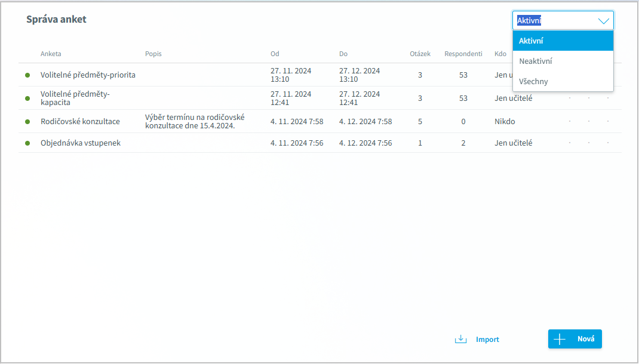Click green status dot of Objednávka vstupenek
639x364 pixels.
(x=27, y=143)
